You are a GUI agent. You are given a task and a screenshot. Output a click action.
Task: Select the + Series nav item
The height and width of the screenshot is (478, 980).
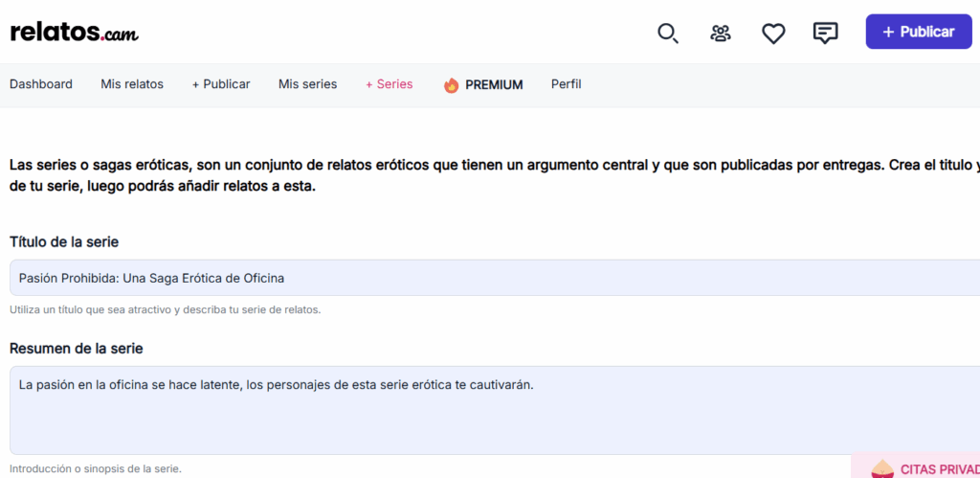(390, 84)
